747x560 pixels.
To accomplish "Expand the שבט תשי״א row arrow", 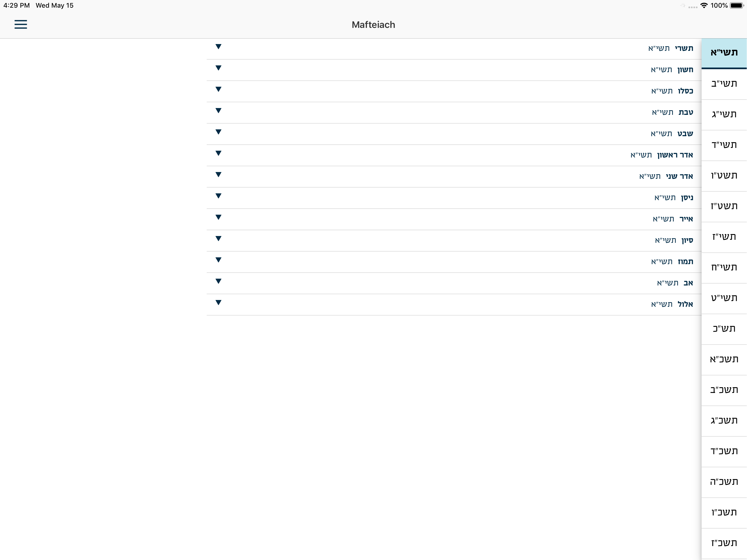I will pos(218,132).
